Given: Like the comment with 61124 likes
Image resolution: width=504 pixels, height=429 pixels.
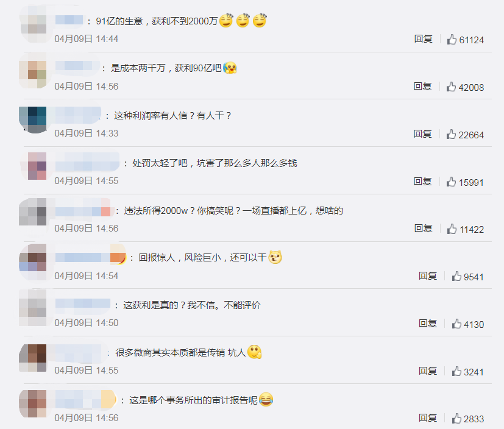Looking at the screenshot, I should tap(452, 40).
